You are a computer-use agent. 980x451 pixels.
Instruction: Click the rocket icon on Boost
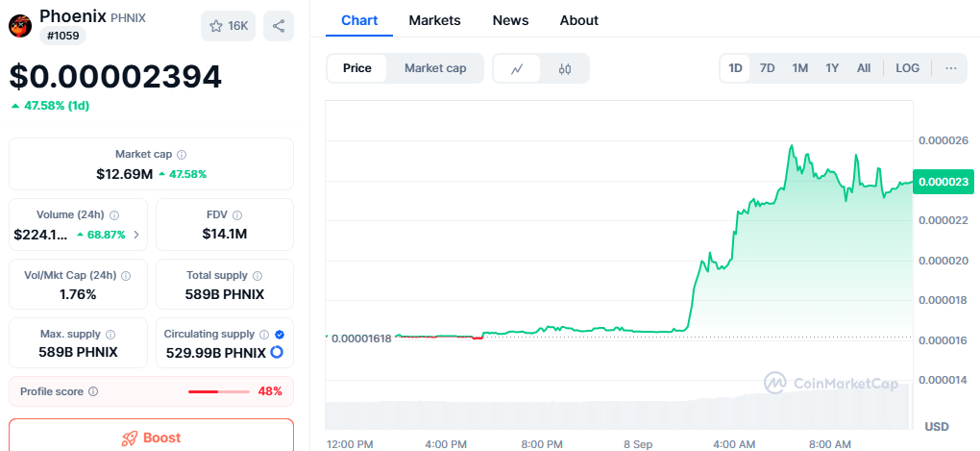130,438
